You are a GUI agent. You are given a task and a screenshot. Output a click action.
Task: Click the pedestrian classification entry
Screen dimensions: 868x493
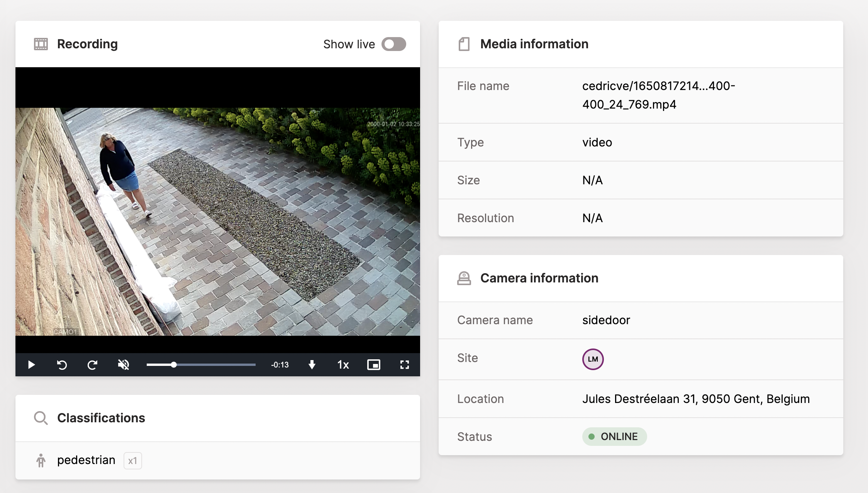(86, 460)
